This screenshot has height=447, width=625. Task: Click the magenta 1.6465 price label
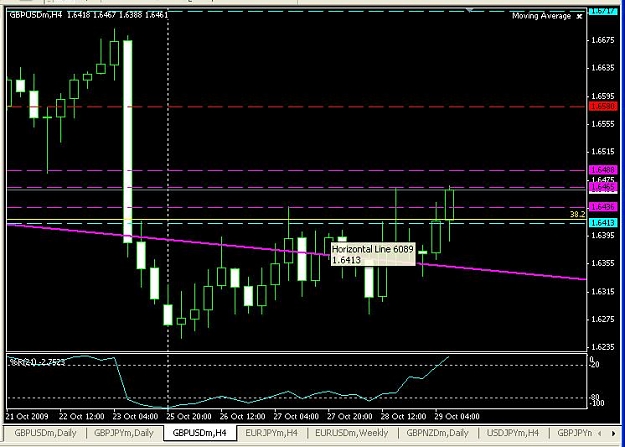(603, 187)
